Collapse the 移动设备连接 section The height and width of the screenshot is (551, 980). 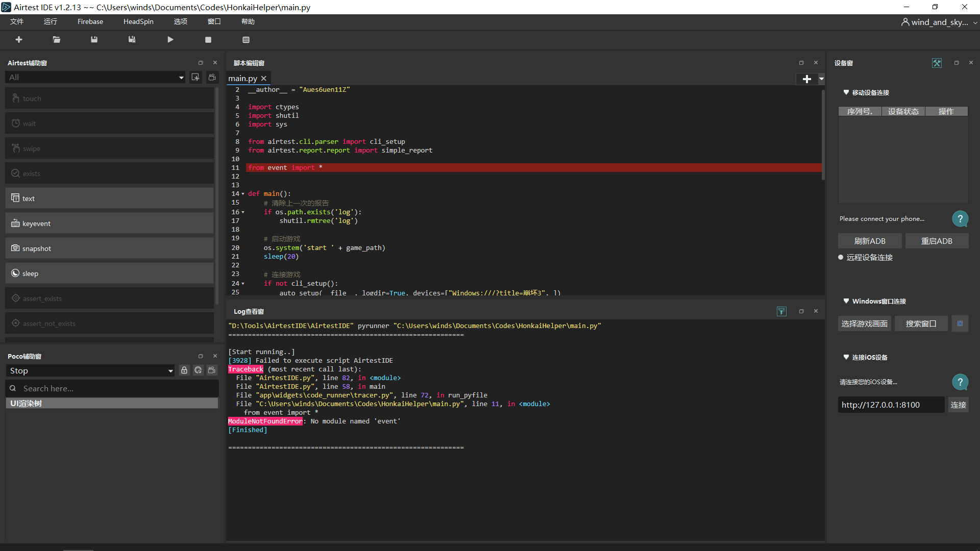pos(846,92)
